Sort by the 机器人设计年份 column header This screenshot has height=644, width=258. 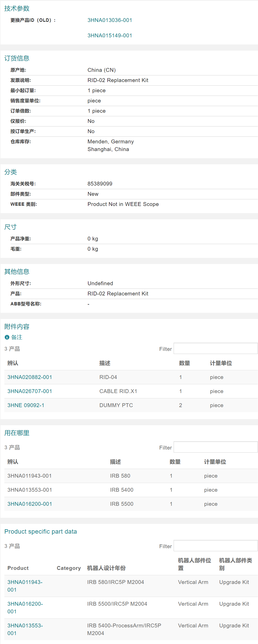click(106, 568)
